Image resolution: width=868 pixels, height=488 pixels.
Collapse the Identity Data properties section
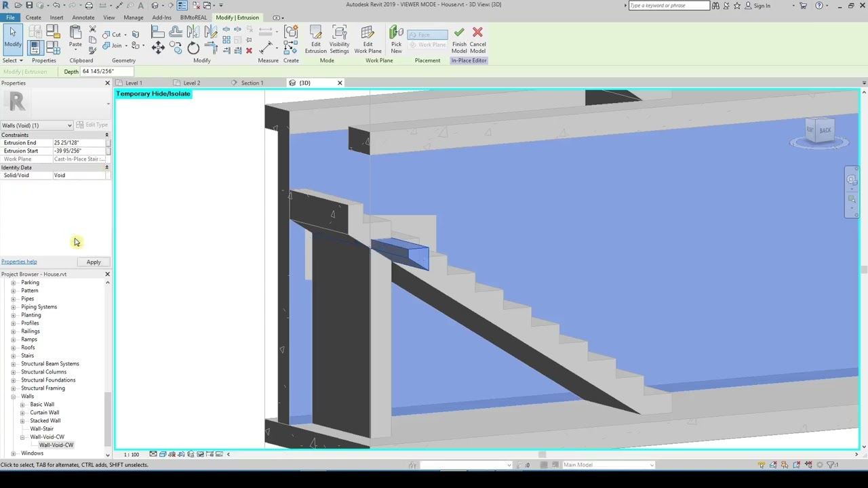point(106,167)
